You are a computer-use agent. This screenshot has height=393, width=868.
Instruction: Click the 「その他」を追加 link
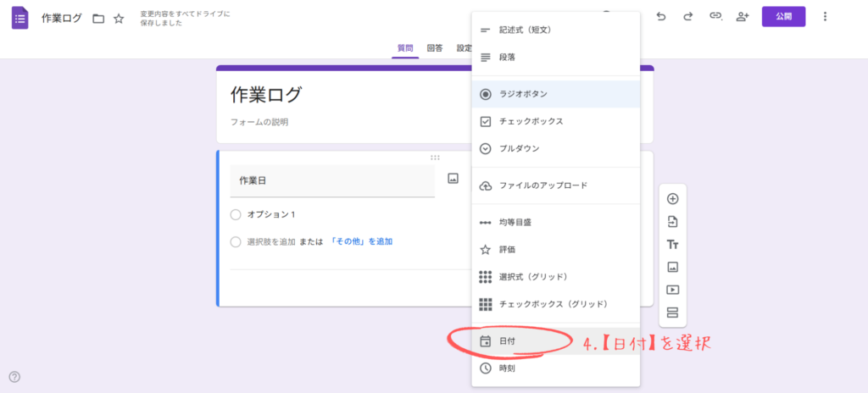(x=361, y=242)
